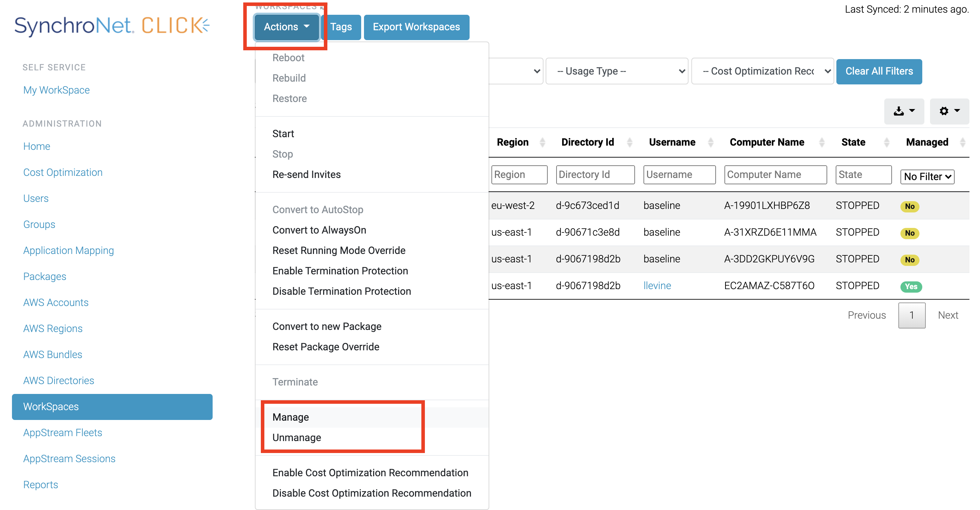Open Cost Optimization sidebar link
This screenshot has height=510, width=980.
(x=63, y=172)
